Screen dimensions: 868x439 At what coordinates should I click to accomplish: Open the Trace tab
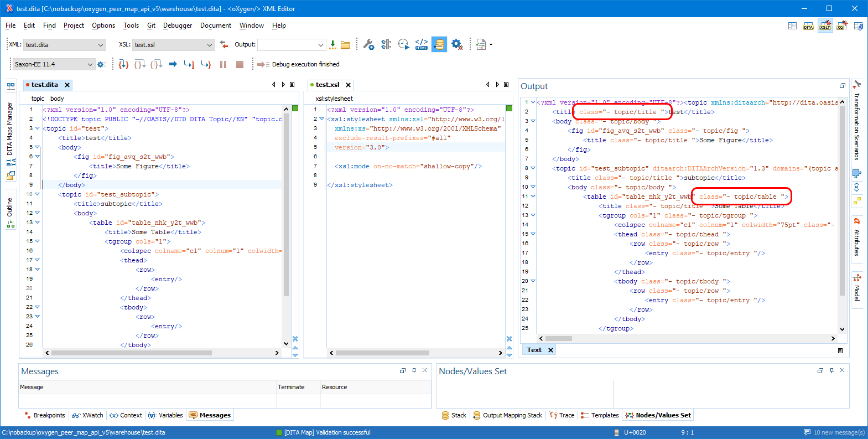562,415
